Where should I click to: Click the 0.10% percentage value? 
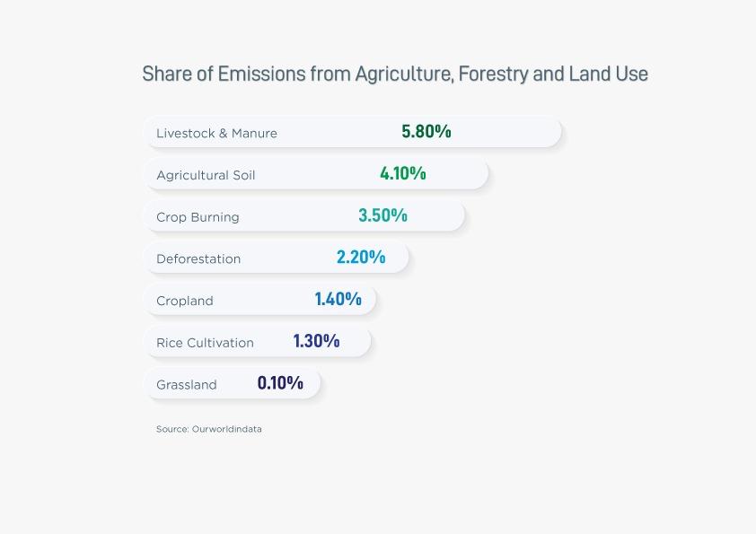tap(280, 383)
